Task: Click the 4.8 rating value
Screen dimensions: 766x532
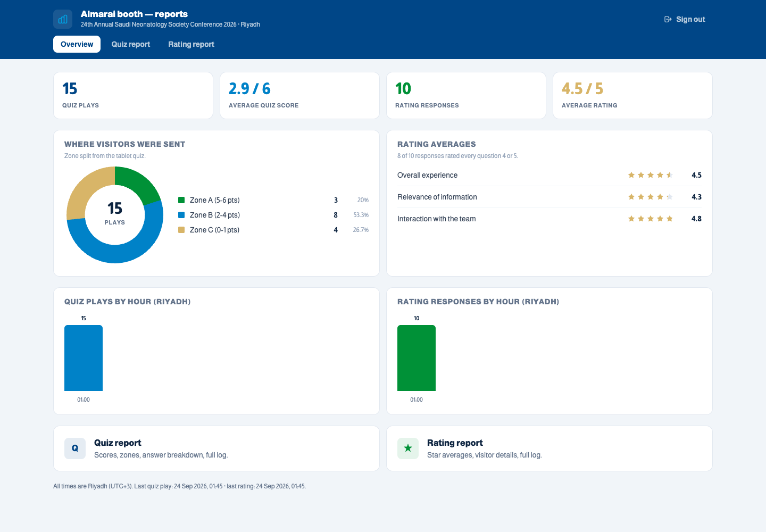Action: (x=696, y=219)
